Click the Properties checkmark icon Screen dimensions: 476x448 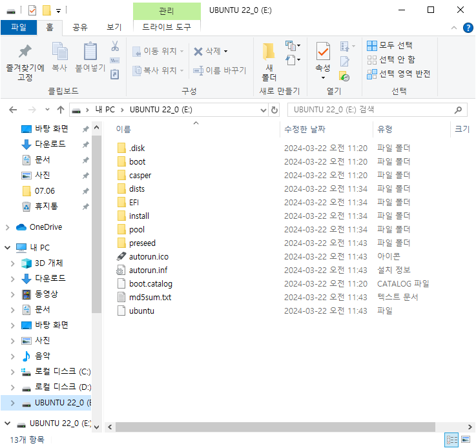click(x=323, y=51)
